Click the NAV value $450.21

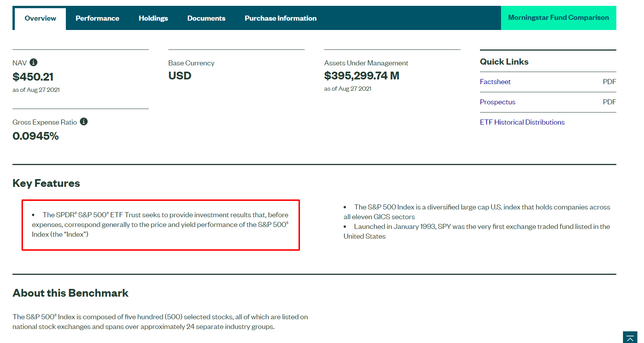[x=33, y=77]
